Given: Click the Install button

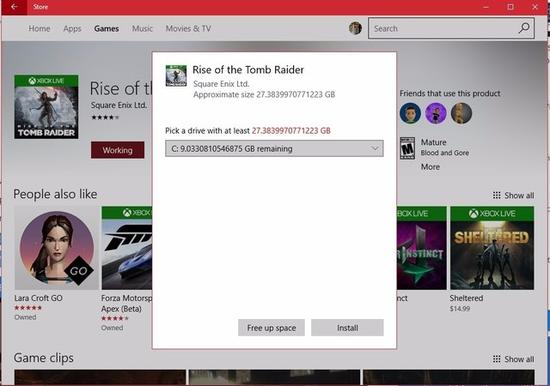Looking at the screenshot, I should (347, 328).
